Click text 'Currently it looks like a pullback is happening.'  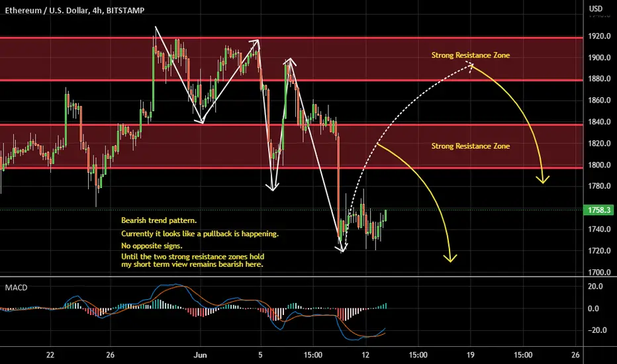pyautogui.click(x=200, y=234)
